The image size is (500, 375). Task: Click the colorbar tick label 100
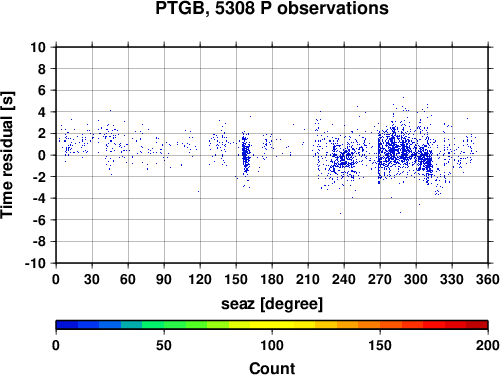point(272,345)
